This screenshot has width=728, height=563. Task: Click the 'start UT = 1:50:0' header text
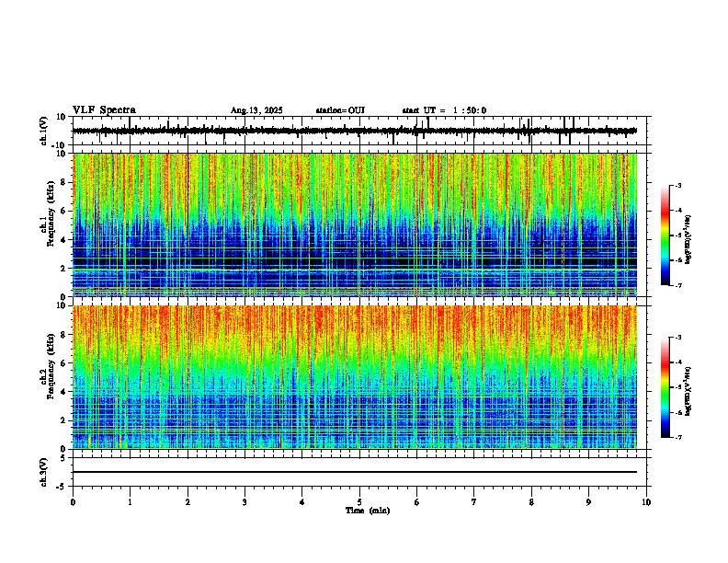[444, 110]
